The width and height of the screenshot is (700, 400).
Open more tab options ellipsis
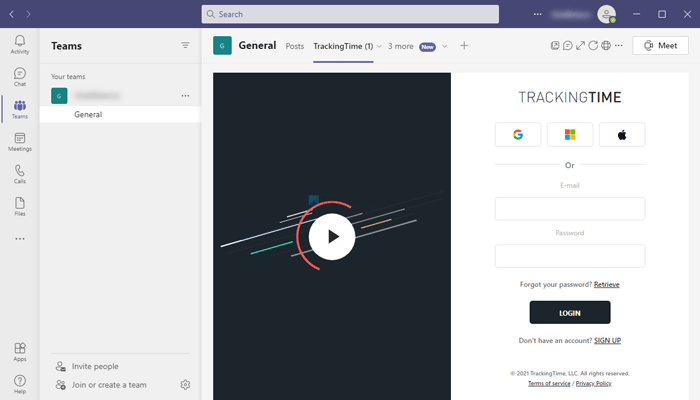618,46
